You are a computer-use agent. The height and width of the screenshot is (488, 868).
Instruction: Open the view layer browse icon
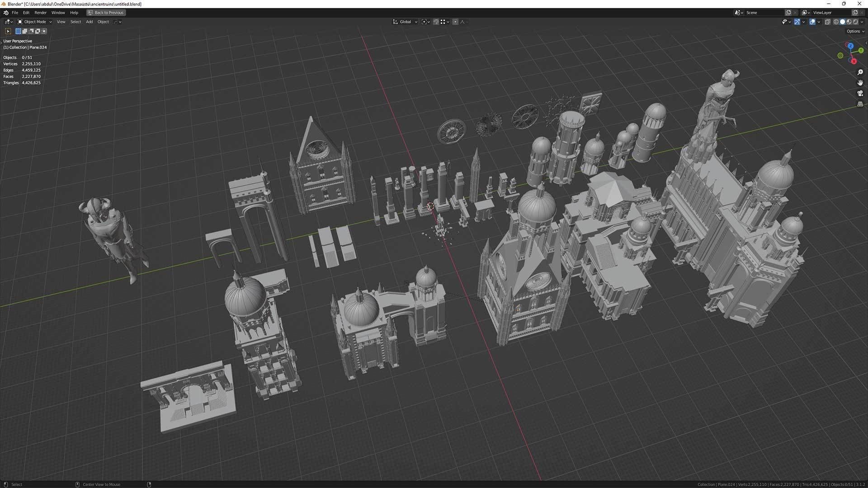coord(806,13)
